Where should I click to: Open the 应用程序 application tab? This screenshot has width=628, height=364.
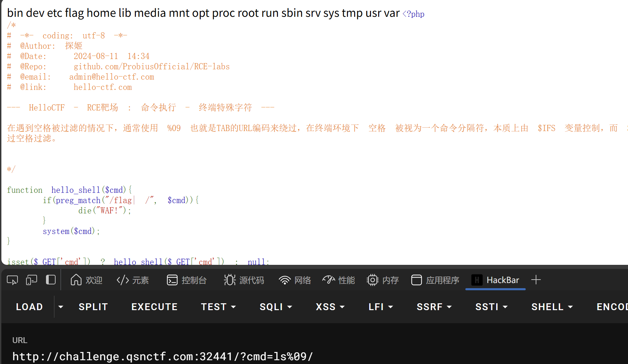click(435, 280)
